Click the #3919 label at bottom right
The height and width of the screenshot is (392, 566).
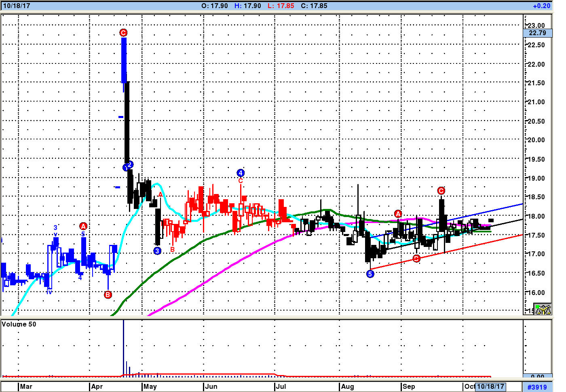537,387
